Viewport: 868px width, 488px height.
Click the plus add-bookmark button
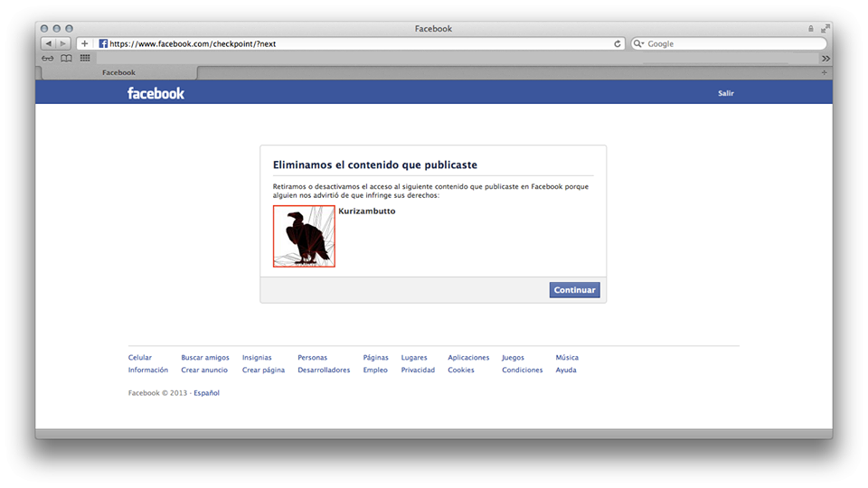click(x=84, y=43)
